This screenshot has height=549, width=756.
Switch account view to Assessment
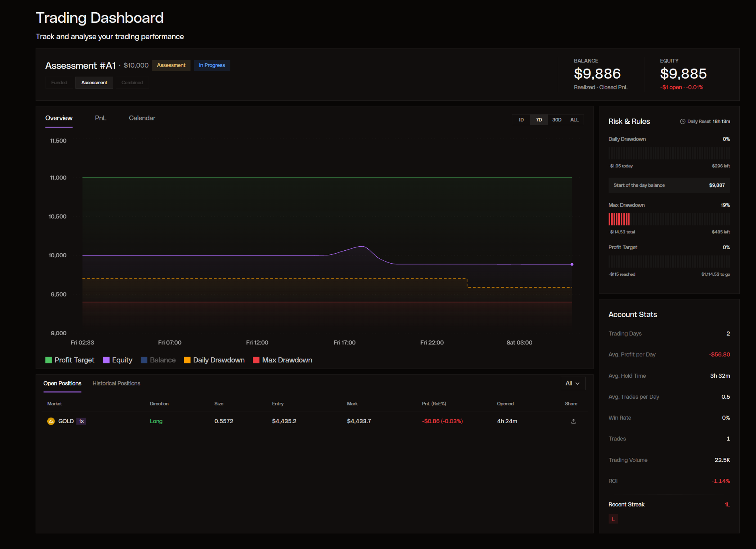point(94,83)
